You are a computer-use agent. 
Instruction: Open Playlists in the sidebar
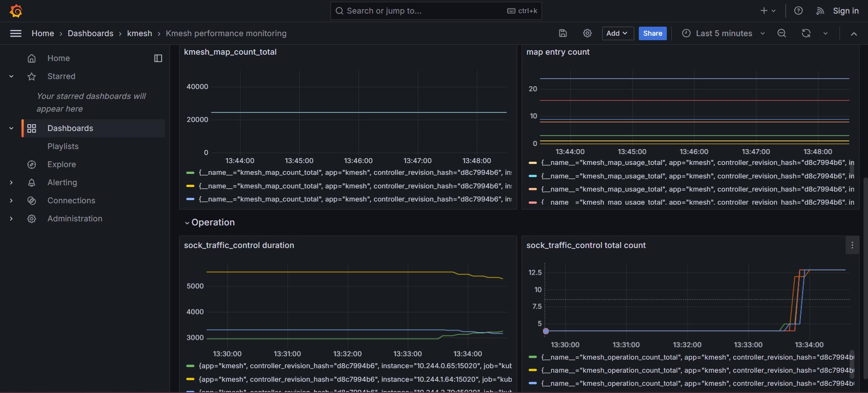click(63, 146)
